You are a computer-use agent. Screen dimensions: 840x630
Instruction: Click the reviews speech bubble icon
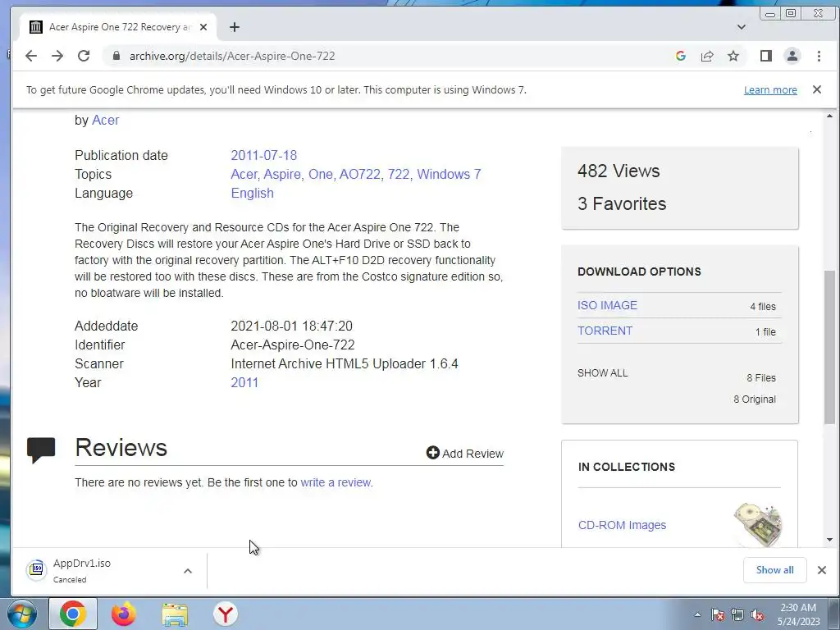41,450
